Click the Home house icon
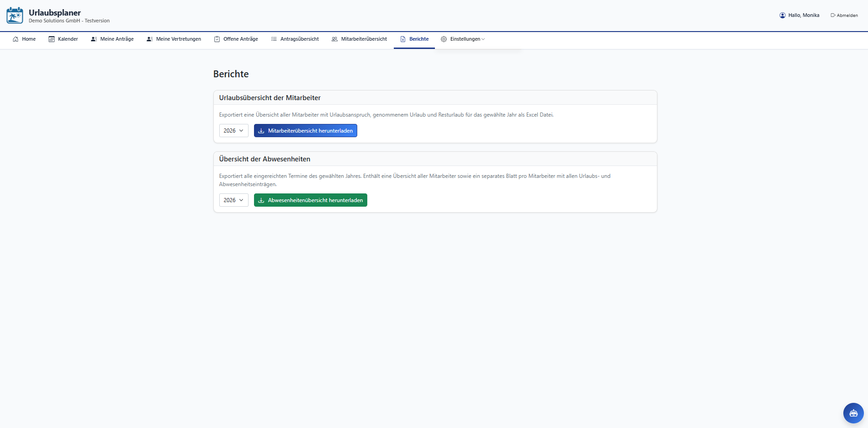Image resolution: width=868 pixels, height=428 pixels. pyautogui.click(x=16, y=39)
